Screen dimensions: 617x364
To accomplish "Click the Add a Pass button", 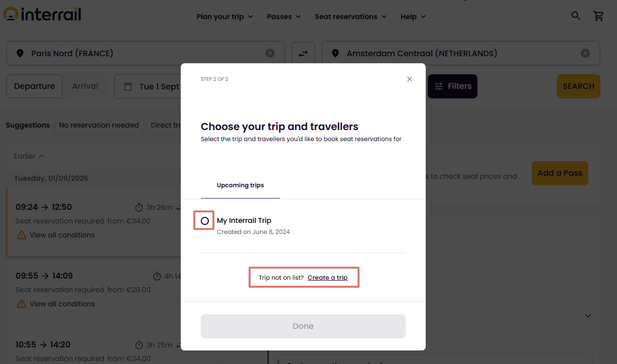I will point(560,173).
